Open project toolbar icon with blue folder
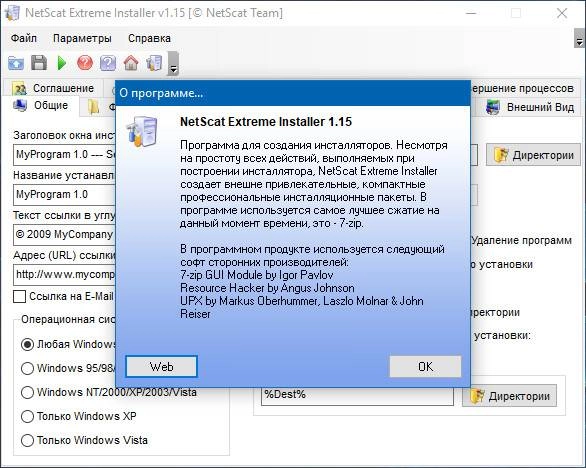Viewport: 586px width, 468px height. point(16,63)
